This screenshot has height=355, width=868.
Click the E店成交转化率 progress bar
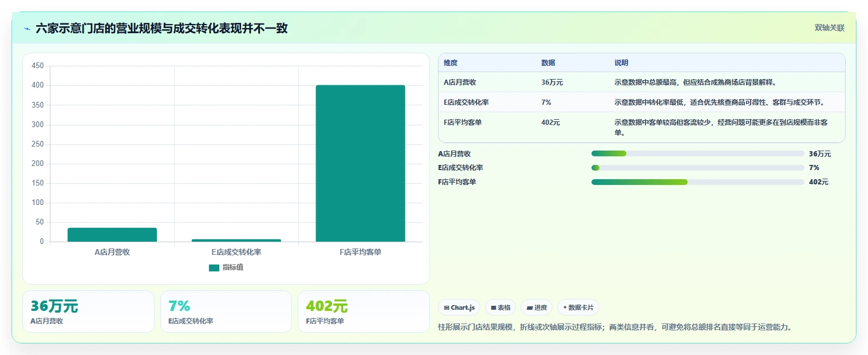[698, 168]
